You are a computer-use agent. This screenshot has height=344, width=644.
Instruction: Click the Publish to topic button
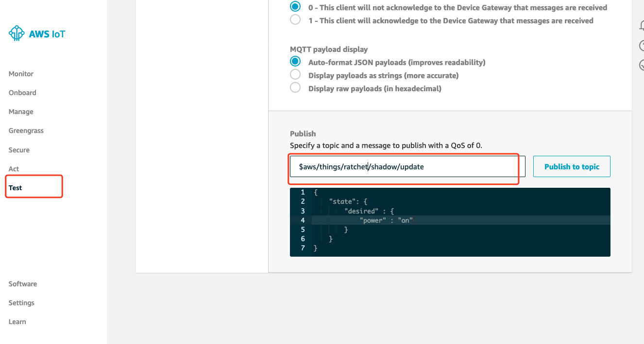click(x=572, y=166)
